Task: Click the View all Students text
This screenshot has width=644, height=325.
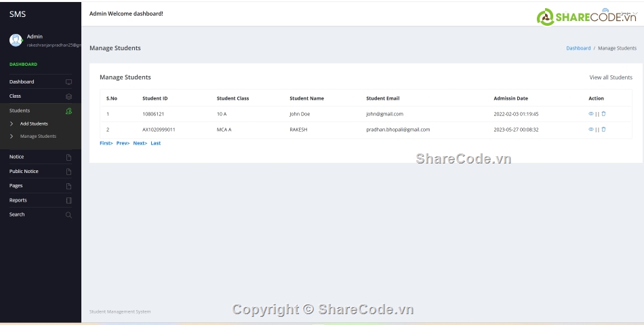Action: coord(610,77)
